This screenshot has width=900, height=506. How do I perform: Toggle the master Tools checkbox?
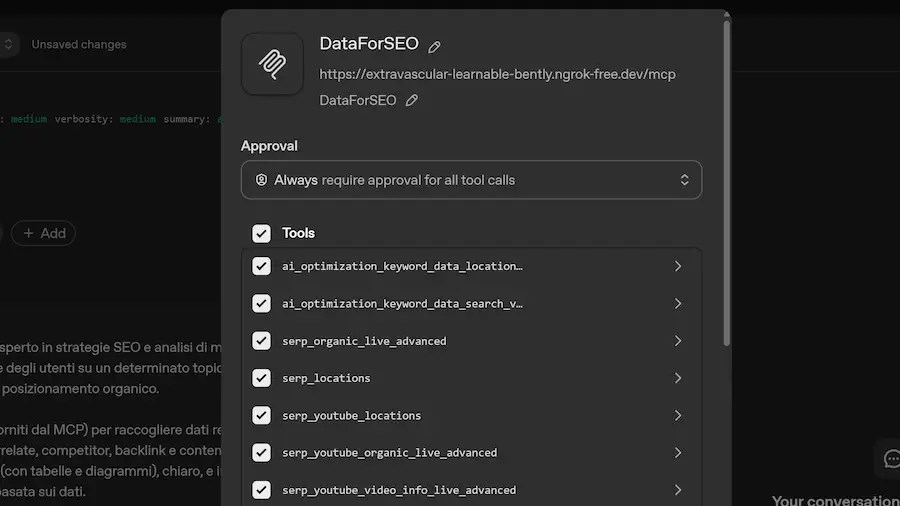point(261,233)
